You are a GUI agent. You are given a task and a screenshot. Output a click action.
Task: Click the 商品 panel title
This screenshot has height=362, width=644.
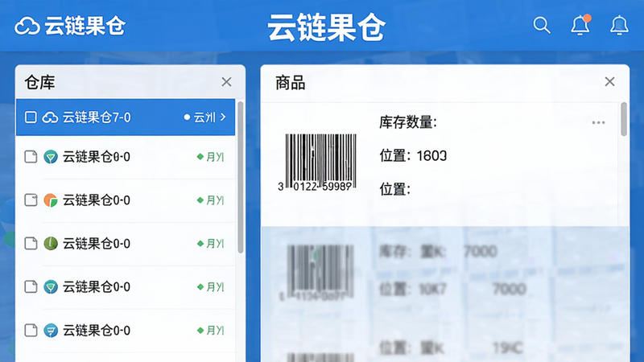point(291,83)
